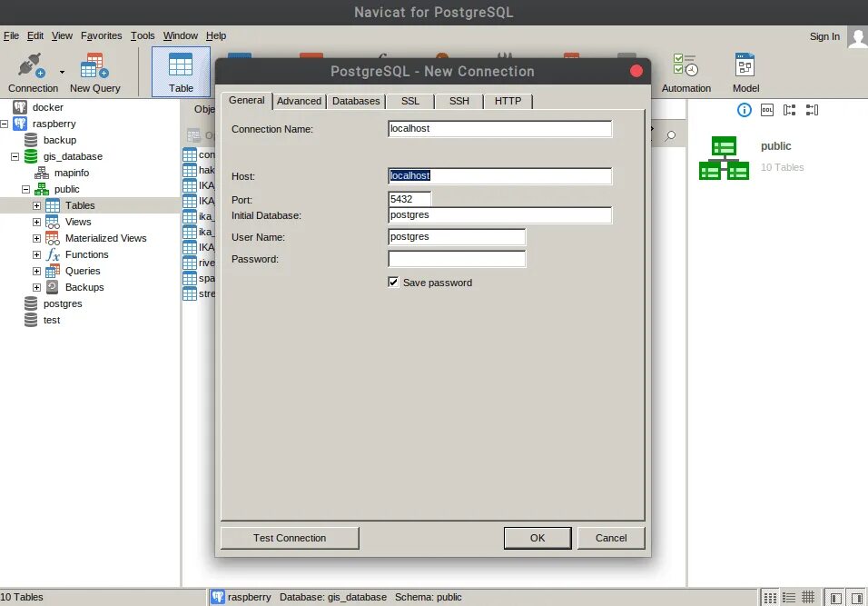Expand the Queries node
Screen dimensions: 868x606
pyautogui.click(x=36, y=271)
